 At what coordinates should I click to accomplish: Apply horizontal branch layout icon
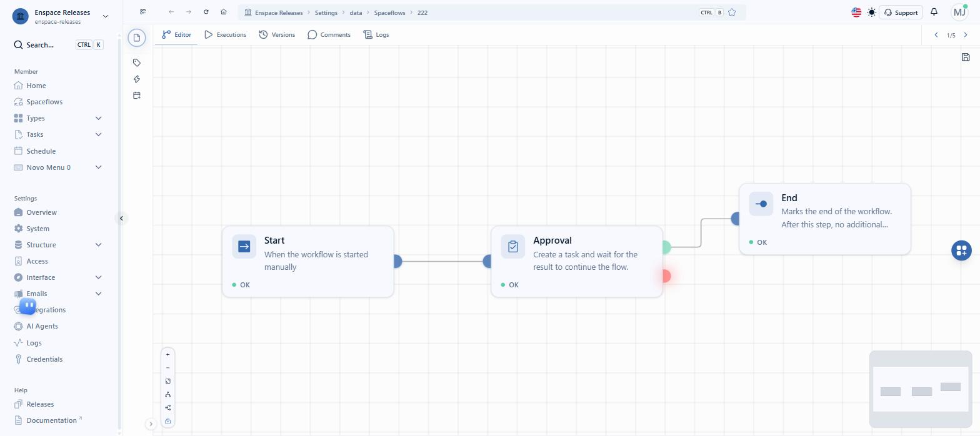tap(167, 407)
